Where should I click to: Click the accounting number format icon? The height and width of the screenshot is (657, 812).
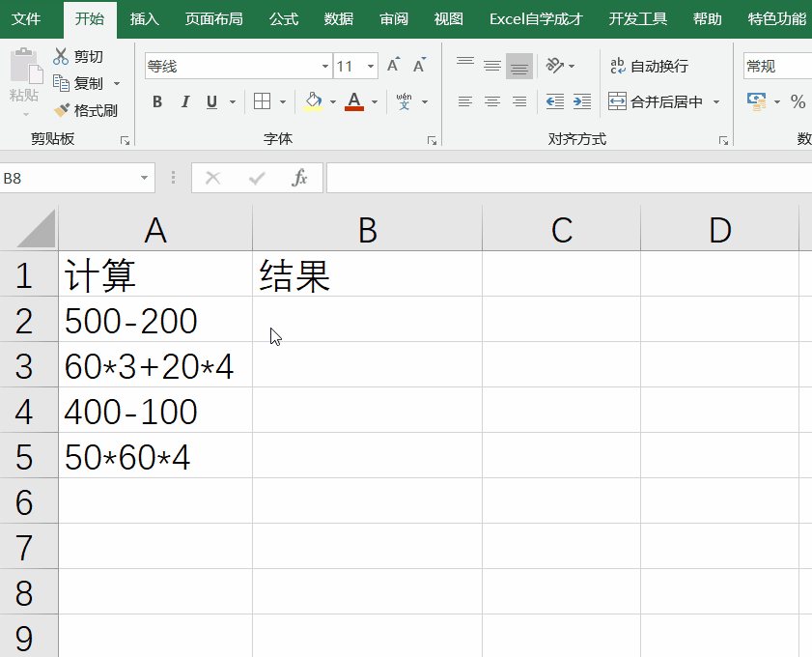(756, 101)
